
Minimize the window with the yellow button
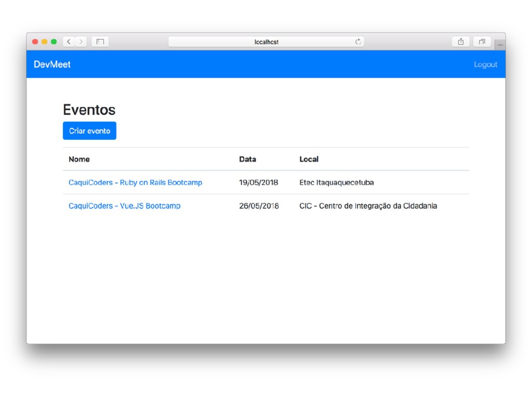[x=45, y=42]
